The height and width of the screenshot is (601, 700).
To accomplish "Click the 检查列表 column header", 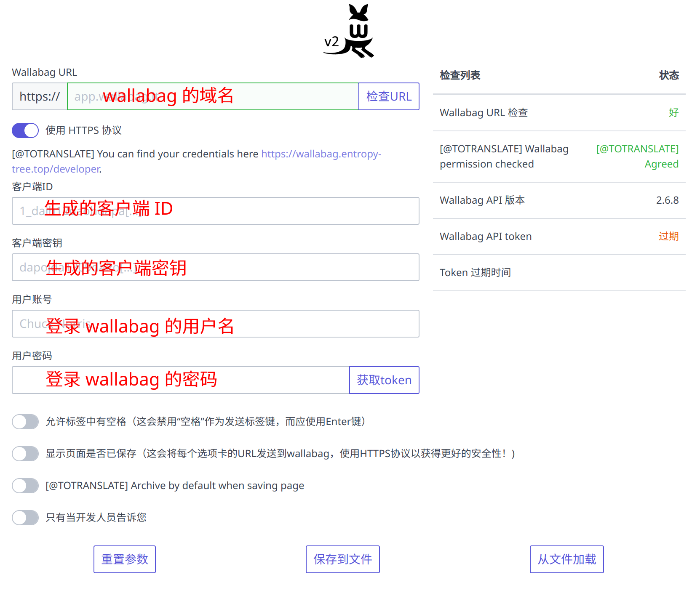I will pos(460,75).
